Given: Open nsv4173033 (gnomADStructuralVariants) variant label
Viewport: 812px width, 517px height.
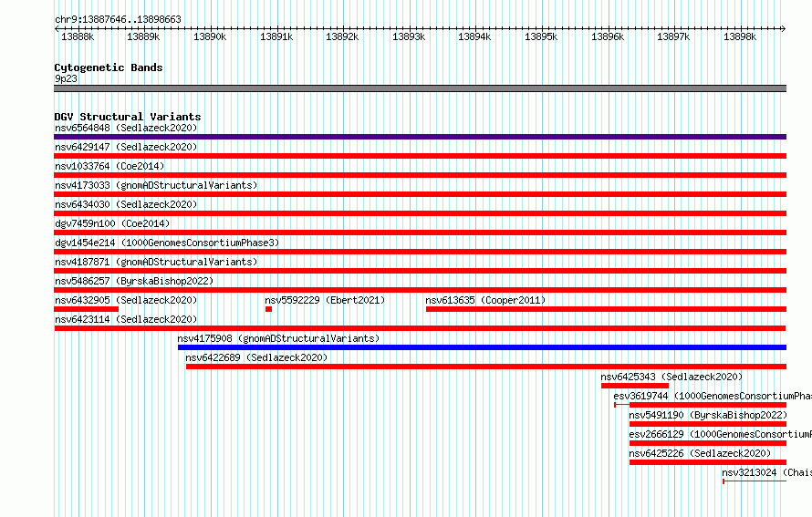Looking at the screenshot, I should (156, 185).
